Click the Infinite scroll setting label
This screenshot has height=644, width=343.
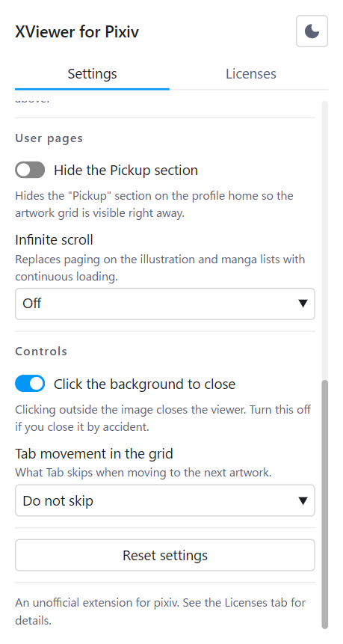[x=54, y=239]
